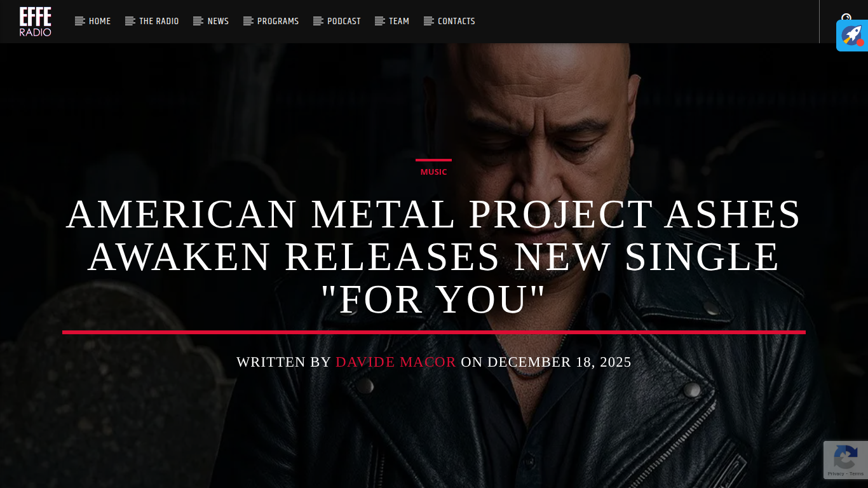868x488 pixels.
Task: Click the partially hidden round icon above the rocket
Action: point(846,17)
